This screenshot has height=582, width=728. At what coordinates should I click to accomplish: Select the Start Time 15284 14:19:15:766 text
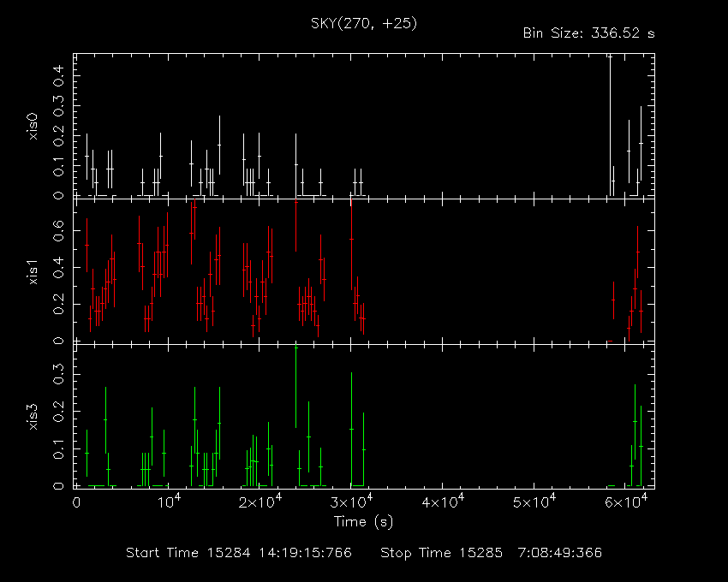coord(239,553)
